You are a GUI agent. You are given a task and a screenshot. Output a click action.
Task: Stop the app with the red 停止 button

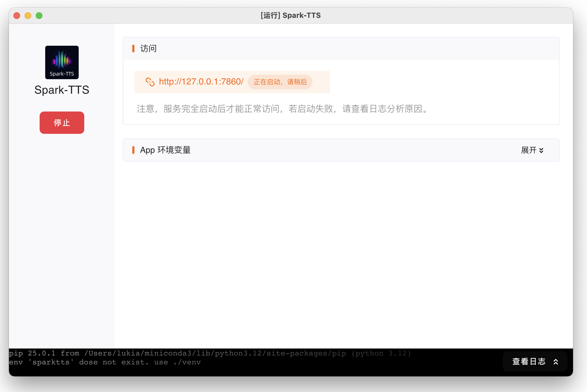pyautogui.click(x=62, y=123)
